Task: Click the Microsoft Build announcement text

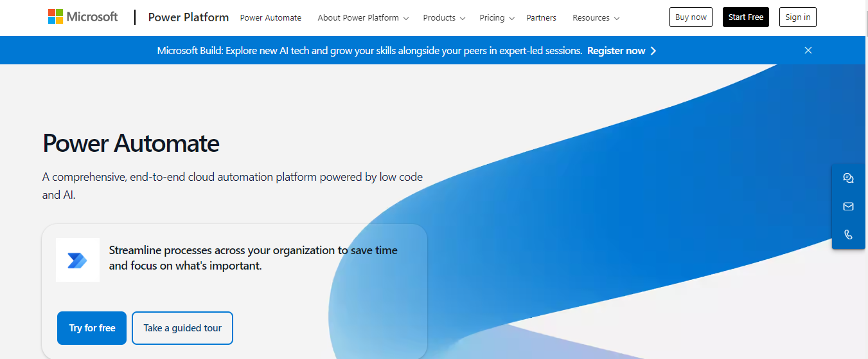Action: click(369, 50)
